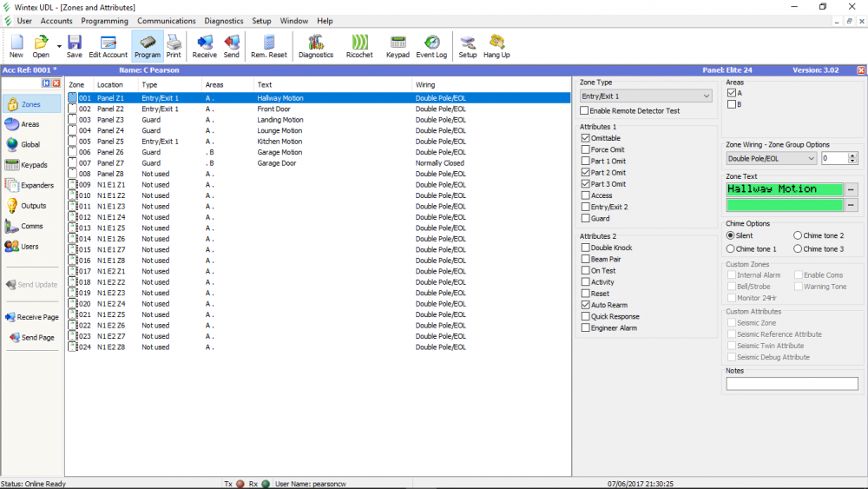Screen dimensions: 868x489
Task: Open the Communications menu
Action: (166, 21)
